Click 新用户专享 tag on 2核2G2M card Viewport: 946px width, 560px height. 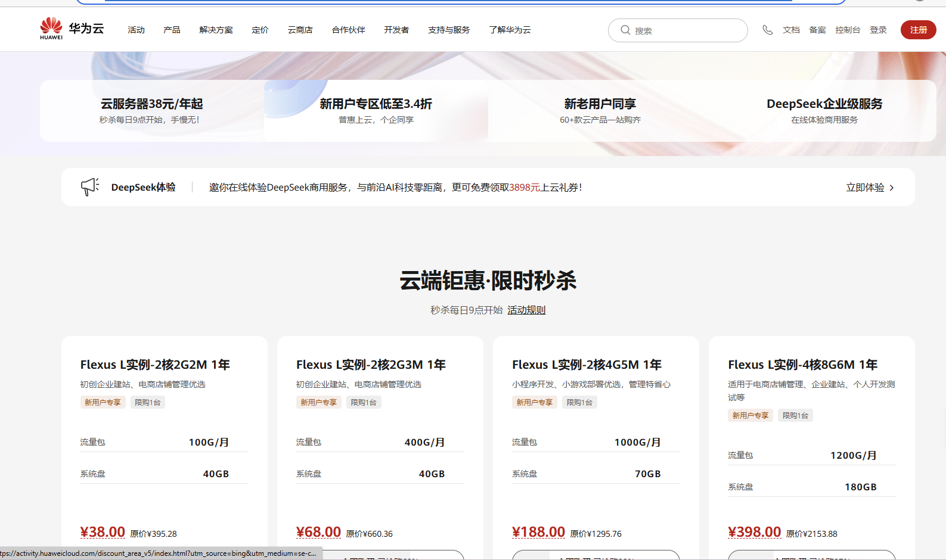coord(103,403)
